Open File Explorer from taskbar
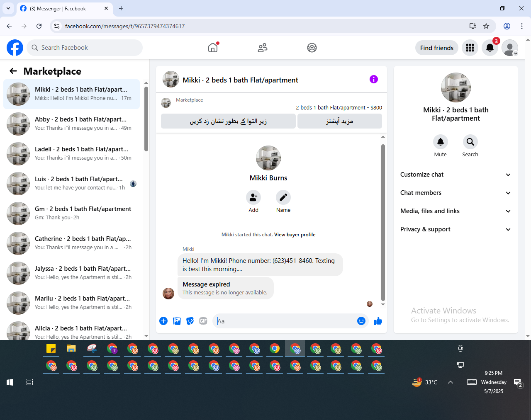 tap(71, 349)
